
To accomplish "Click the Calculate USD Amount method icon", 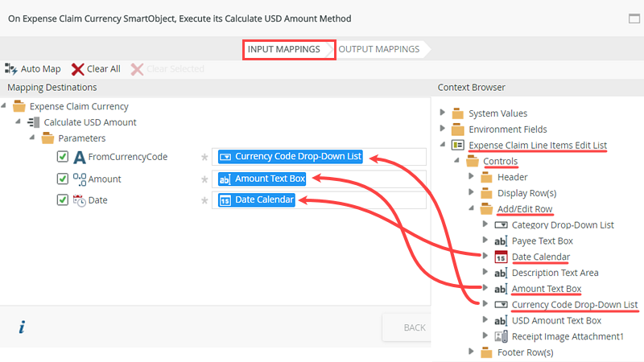I will pyautogui.click(x=34, y=122).
